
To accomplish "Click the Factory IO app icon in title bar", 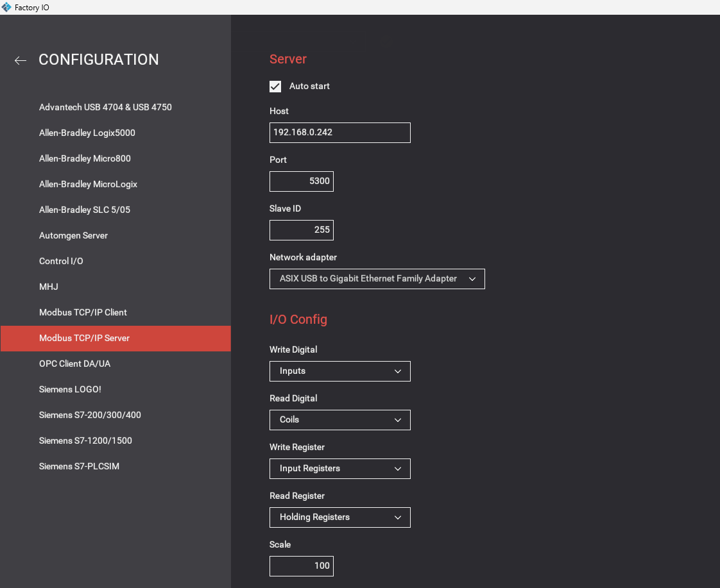I will [x=6, y=7].
